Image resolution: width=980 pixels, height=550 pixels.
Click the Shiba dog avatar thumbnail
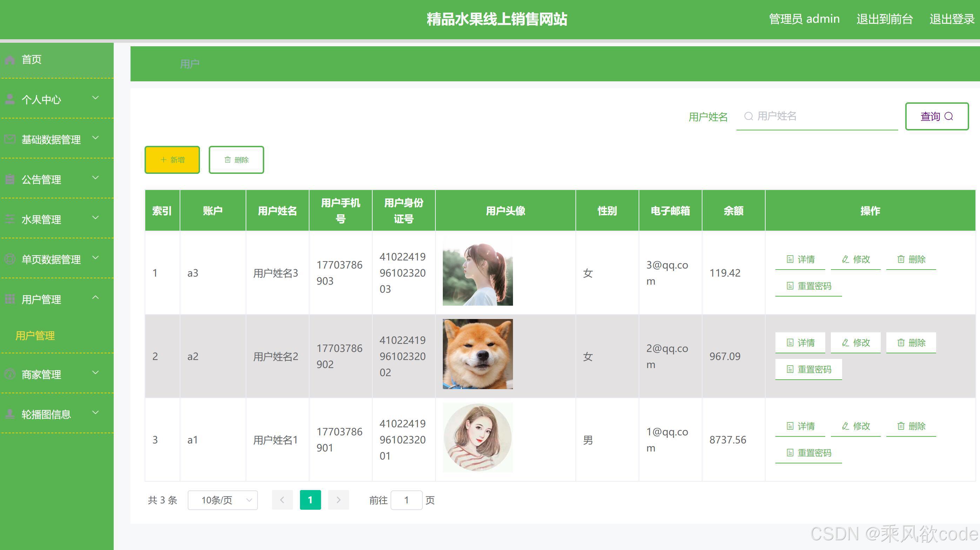tap(478, 354)
